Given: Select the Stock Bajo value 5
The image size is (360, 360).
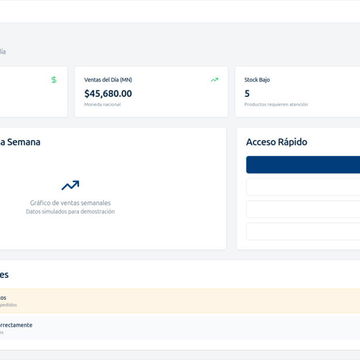Looking at the screenshot, I should pyautogui.click(x=247, y=94).
